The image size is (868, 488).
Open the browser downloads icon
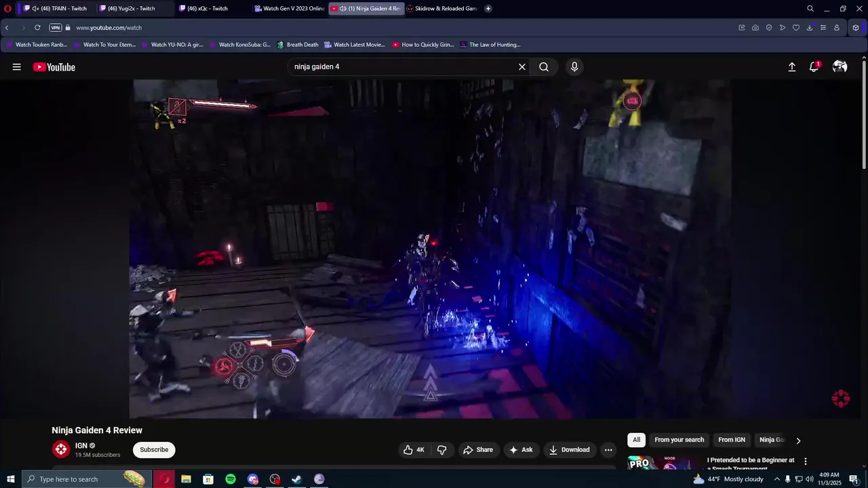pos(810,28)
